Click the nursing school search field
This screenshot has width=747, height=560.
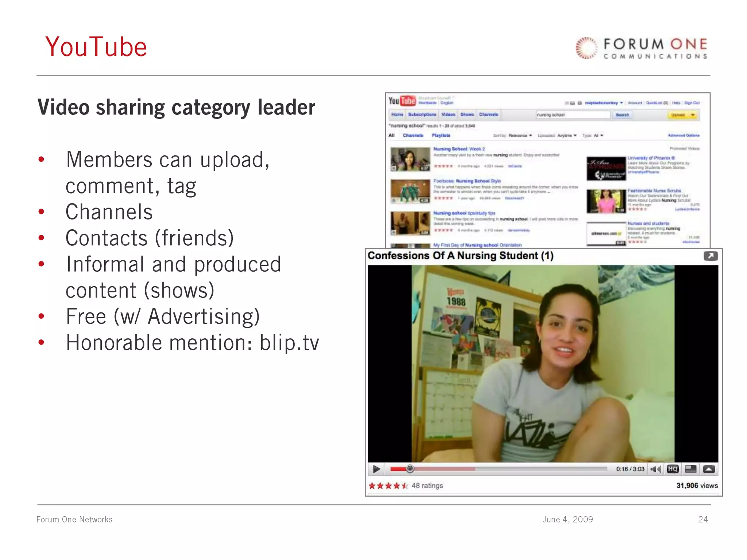572,115
